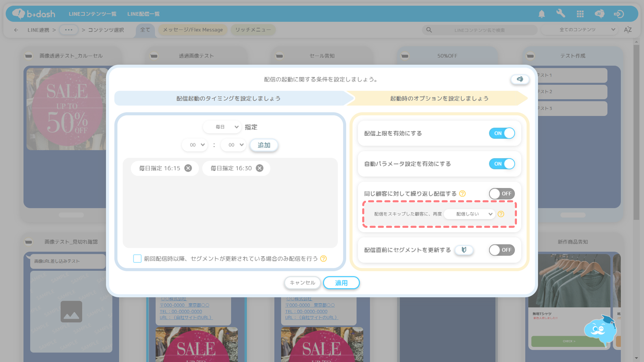Click the 追加 button
The width and height of the screenshot is (644, 362).
pyautogui.click(x=264, y=145)
